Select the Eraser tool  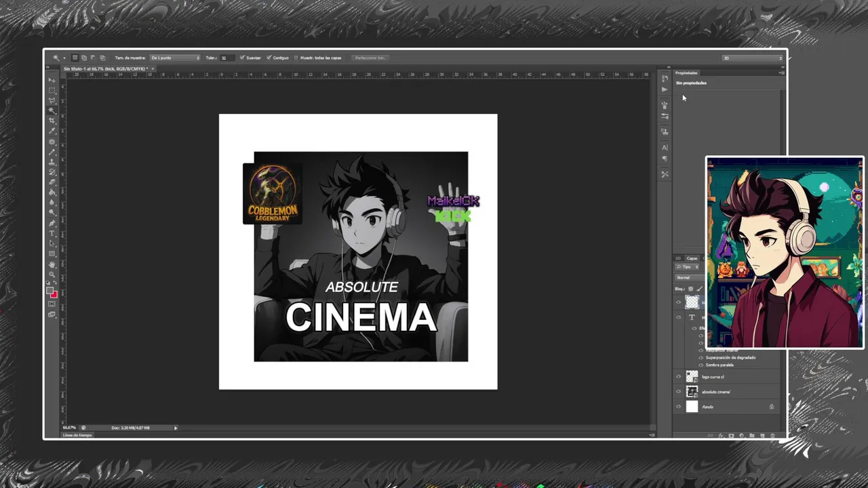click(52, 182)
